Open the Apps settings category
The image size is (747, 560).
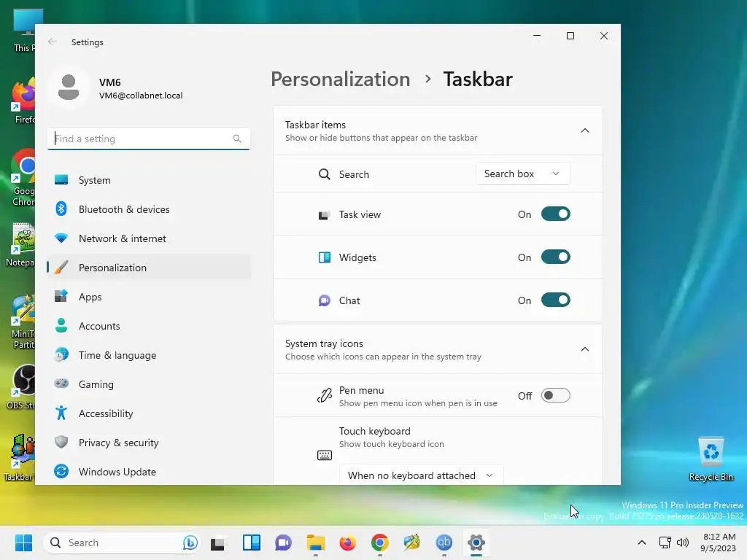point(149,297)
